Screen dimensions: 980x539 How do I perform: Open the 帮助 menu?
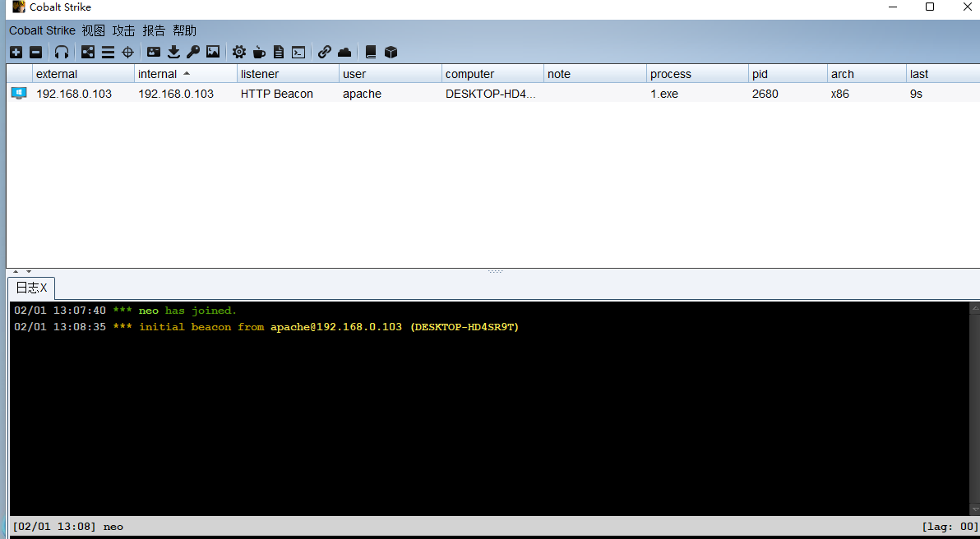[184, 30]
